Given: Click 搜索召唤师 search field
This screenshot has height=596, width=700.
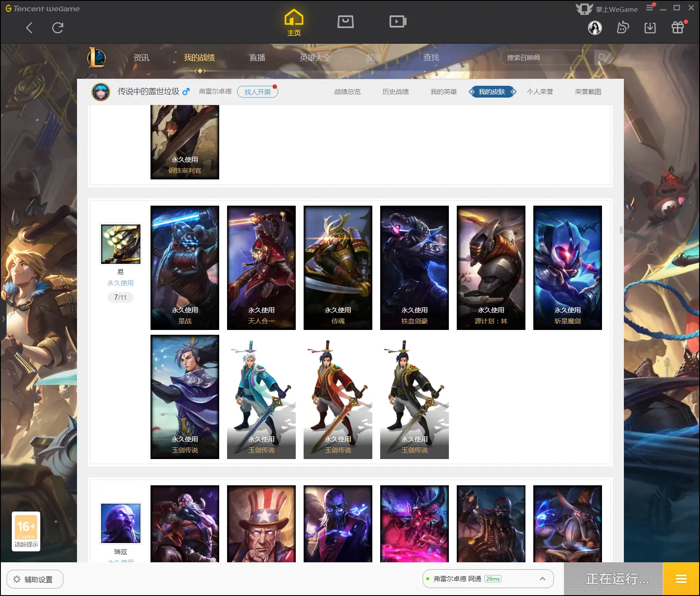Looking at the screenshot, I should click(x=547, y=57).
